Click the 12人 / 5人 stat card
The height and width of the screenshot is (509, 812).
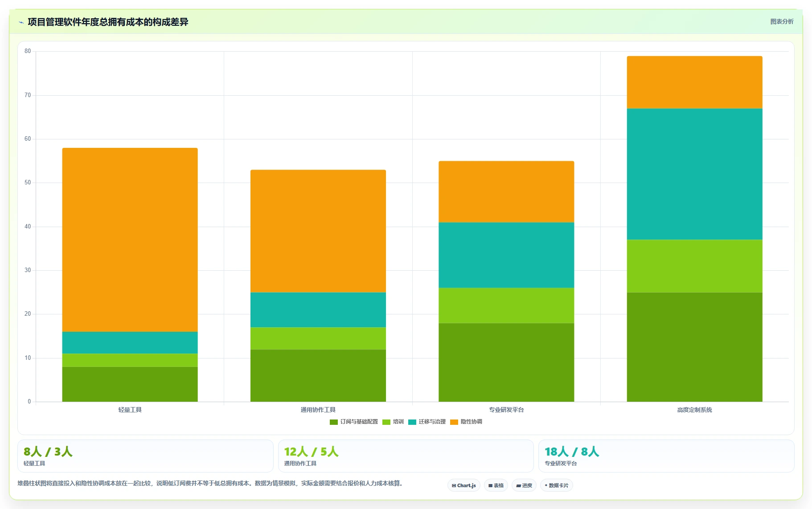click(406, 456)
